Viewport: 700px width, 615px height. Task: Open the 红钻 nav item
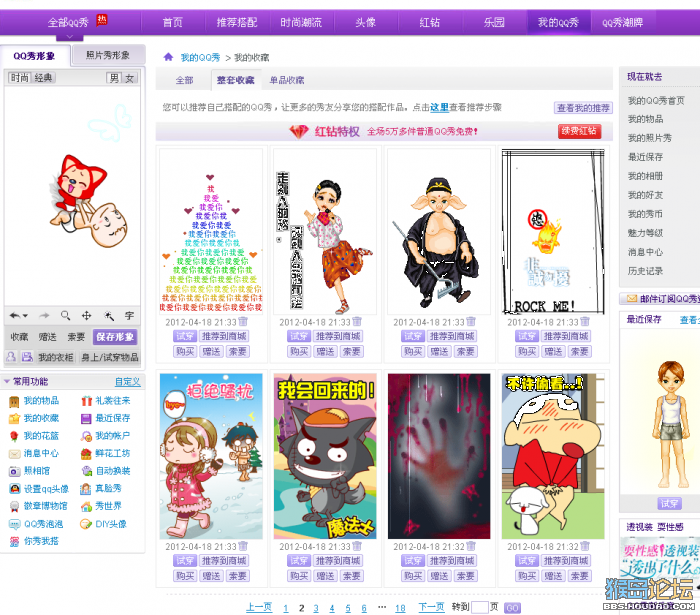[x=430, y=22]
